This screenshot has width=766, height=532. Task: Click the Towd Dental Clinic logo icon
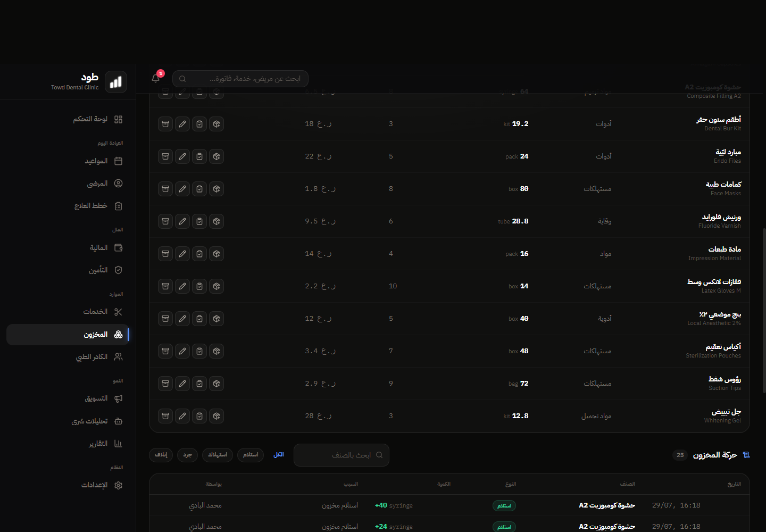(x=116, y=82)
